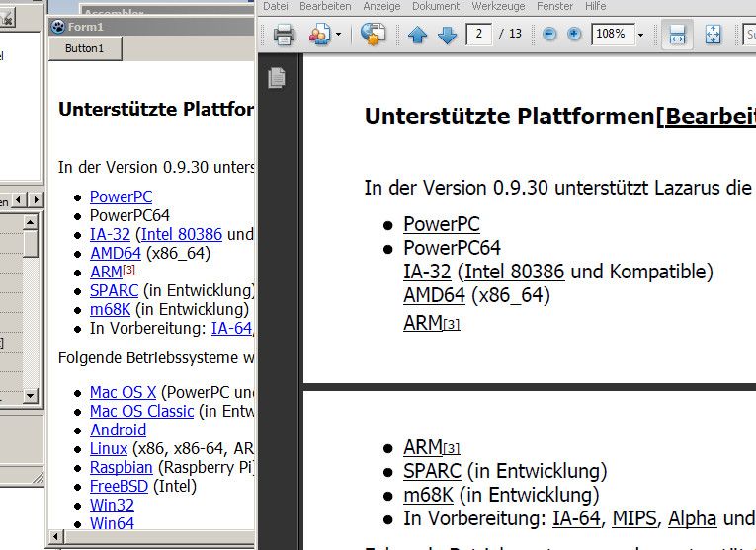
Task: Open the Android link in Form1
Action: coord(118,430)
